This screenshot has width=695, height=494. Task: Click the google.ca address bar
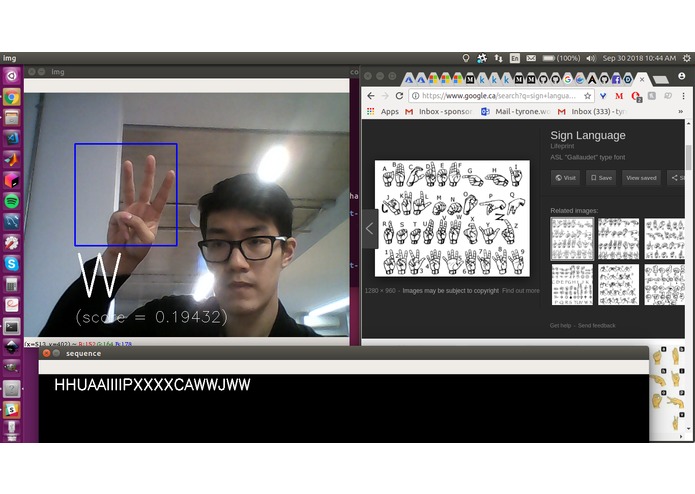coord(501,96)
